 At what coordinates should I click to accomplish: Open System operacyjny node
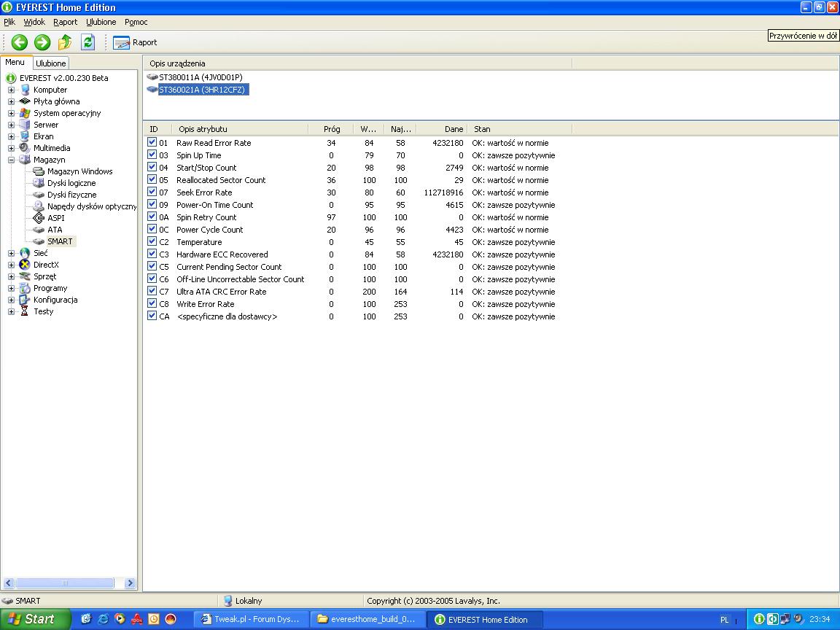(x=67, y=113)
